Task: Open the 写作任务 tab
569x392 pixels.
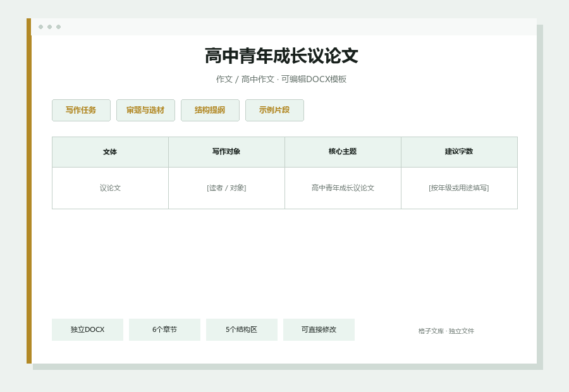Action: click(81, 110)
